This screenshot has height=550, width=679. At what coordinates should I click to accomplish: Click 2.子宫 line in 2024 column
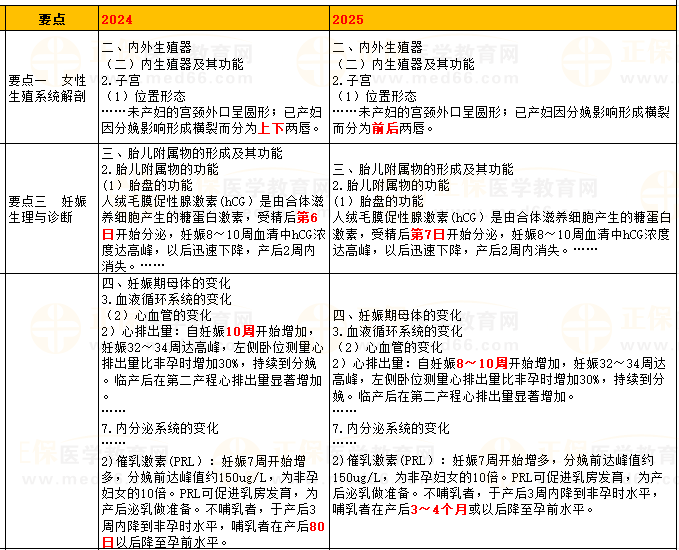(x=119, y=79)
